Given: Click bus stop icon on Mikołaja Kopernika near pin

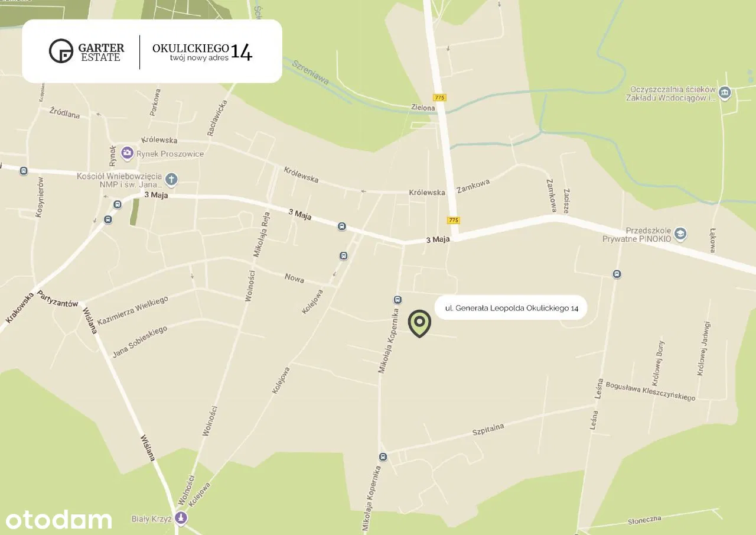Looking at the screenshot, I should click(397, 300).
